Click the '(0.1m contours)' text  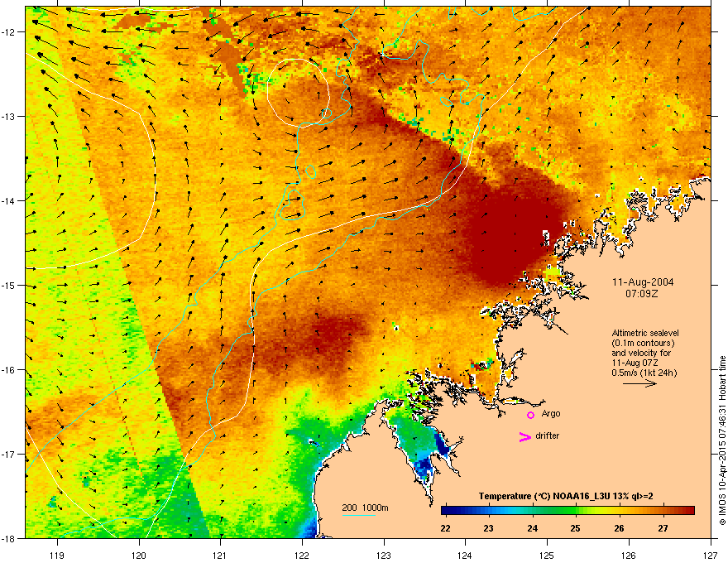point(644,343)
